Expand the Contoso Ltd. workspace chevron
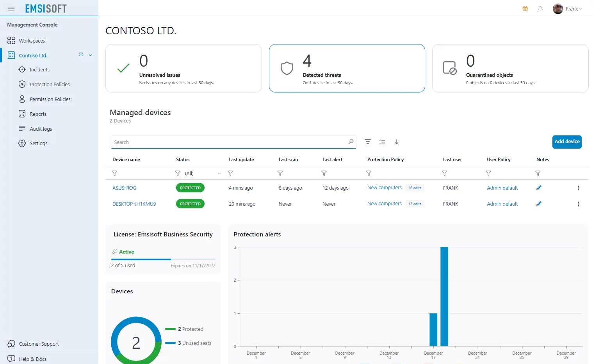 (x=91, y=55)
